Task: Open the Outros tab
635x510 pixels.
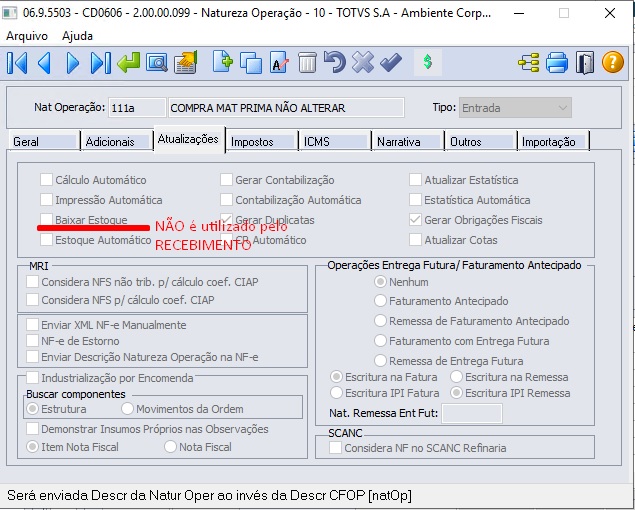Action: (x=481, y=142)
